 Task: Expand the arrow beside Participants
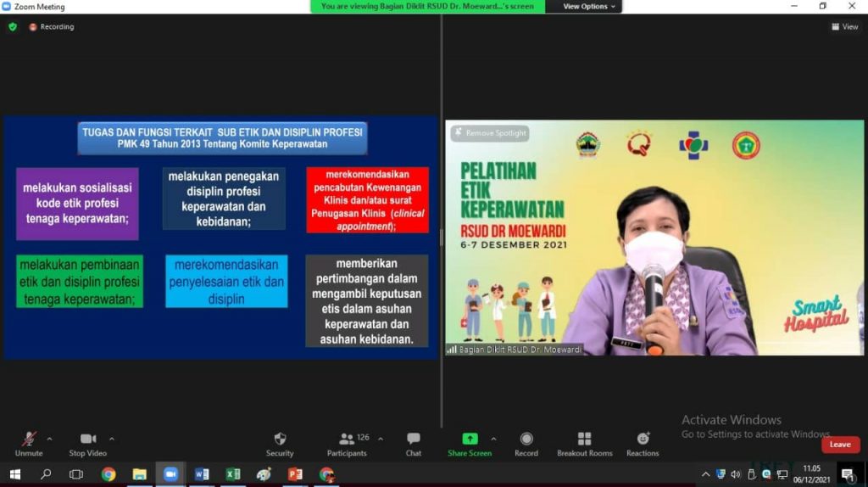pyautogui.click(x=381, y=439)
